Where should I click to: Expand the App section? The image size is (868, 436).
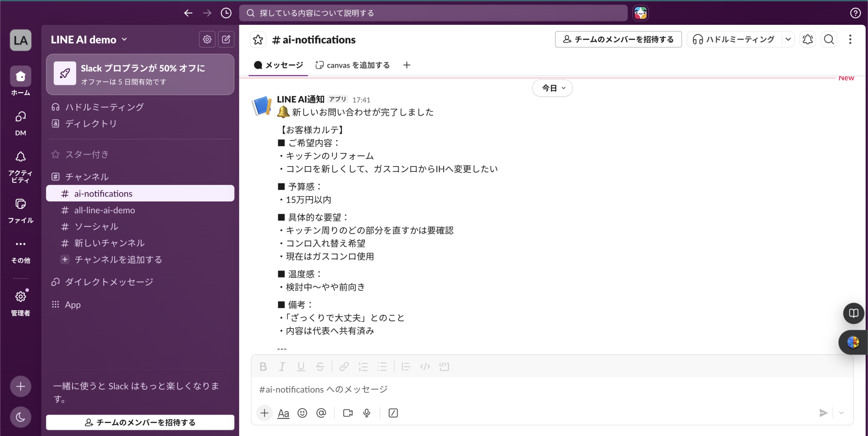tap(73, 304)
